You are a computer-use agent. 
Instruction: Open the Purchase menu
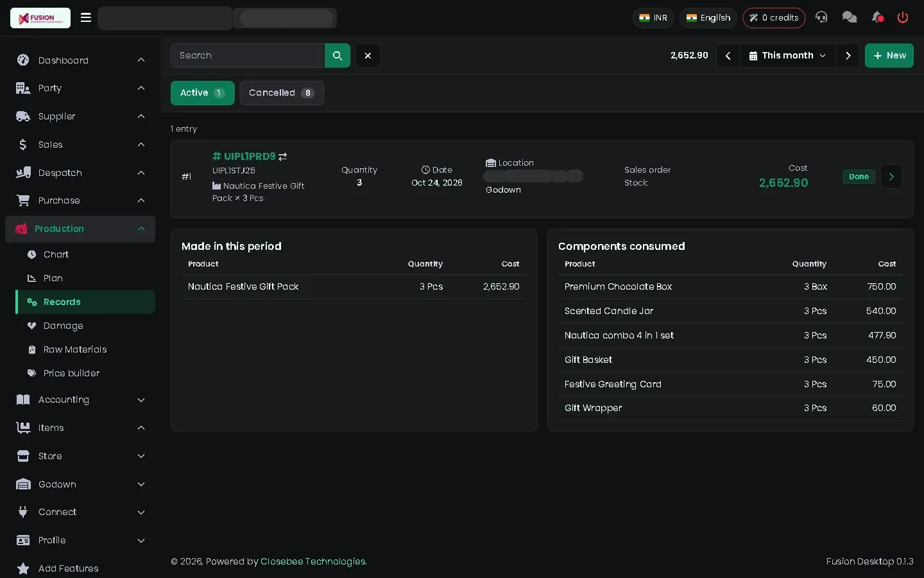(x=80, y=200)
